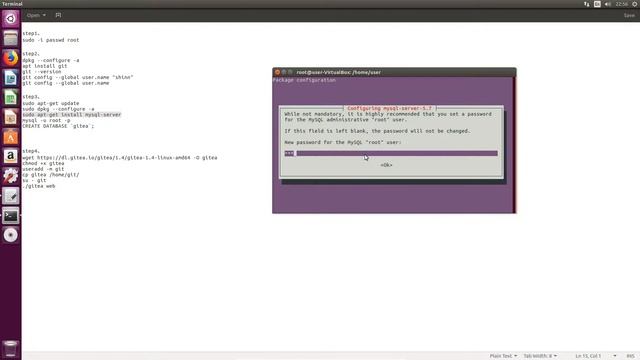Click the DVD disc icon in dock
Image resolution: width=640 pixels, height=360 pixels.
(11, 235)
